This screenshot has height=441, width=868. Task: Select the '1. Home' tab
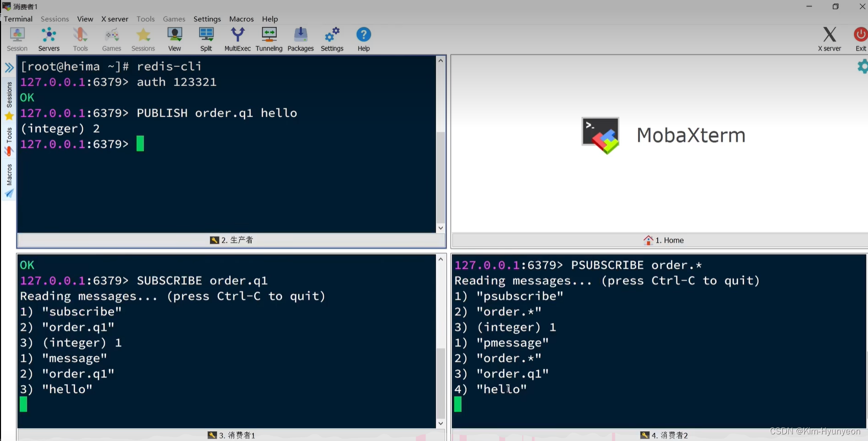pyautogui.click(x=664, y=240)
